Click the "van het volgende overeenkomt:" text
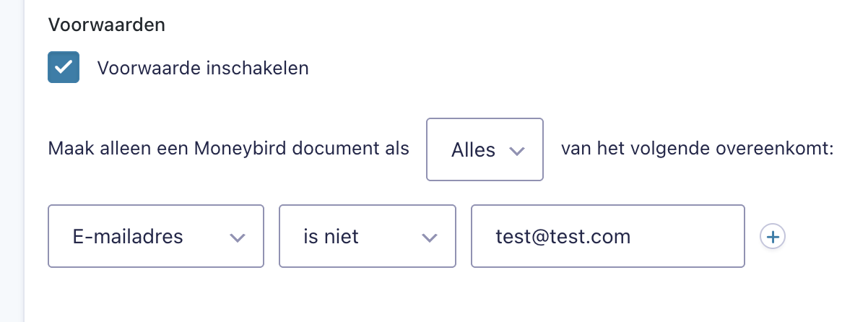Screen dimensions: 868x322 697,149
